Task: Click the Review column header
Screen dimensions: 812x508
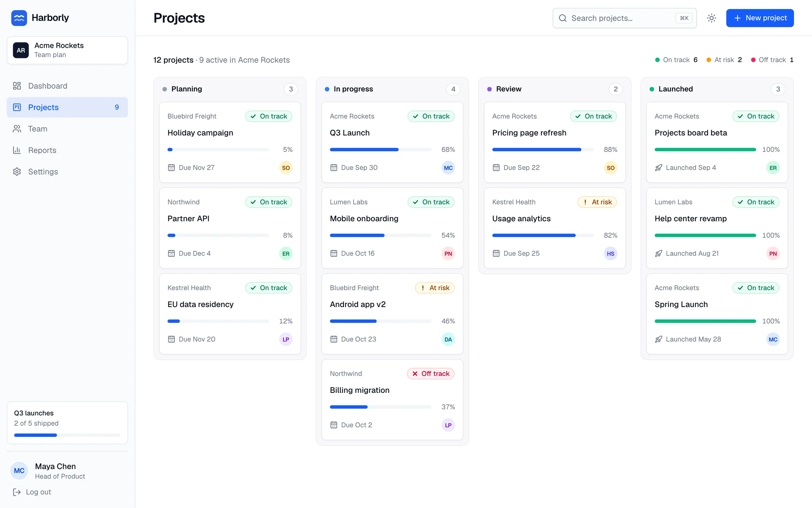Action: point(555,89)
